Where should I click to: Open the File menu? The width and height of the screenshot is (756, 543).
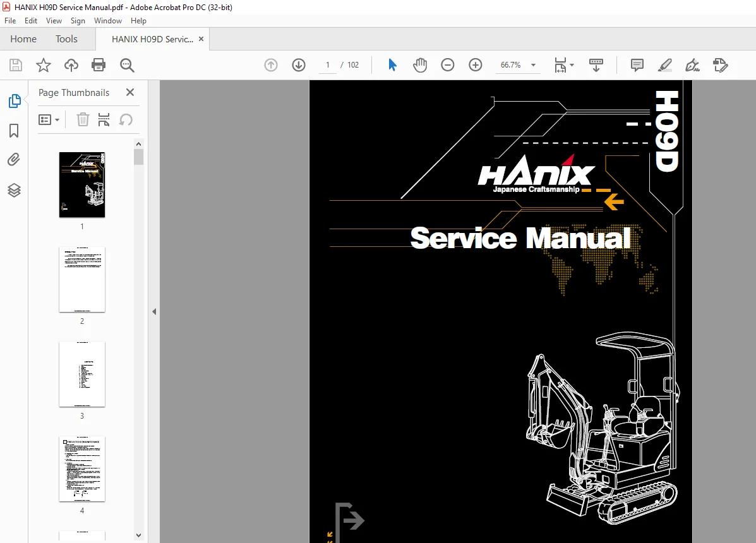pyautogui.click(x=10, y=21)
